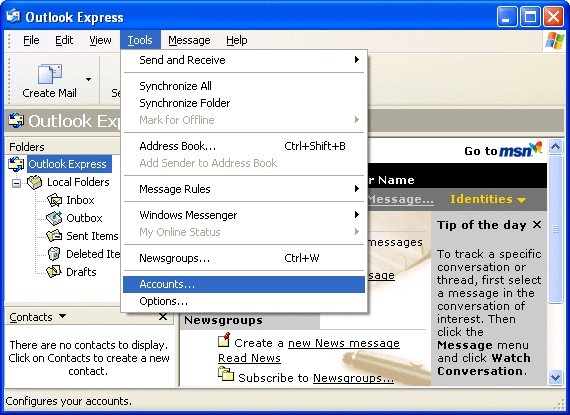570x415 pixels.
Task: Select Sent Items in the folder tree
Action: 92,235
